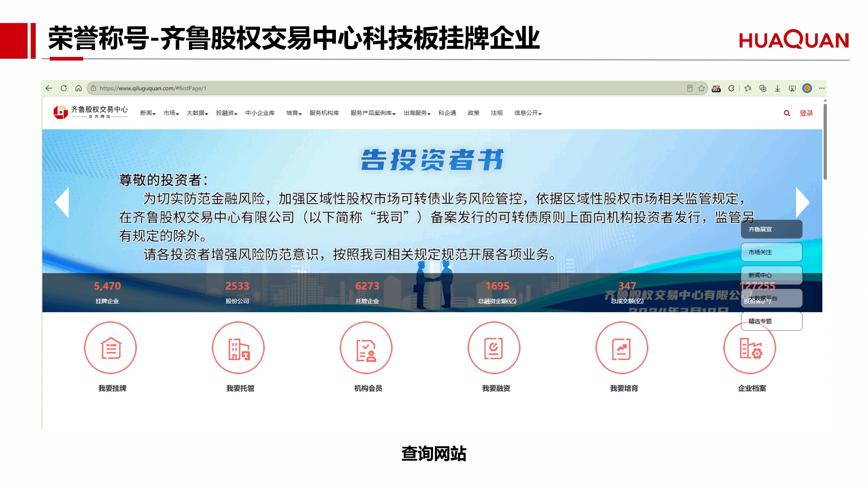
Task: Open the favorites list icon
Action: tap(748, 88)
